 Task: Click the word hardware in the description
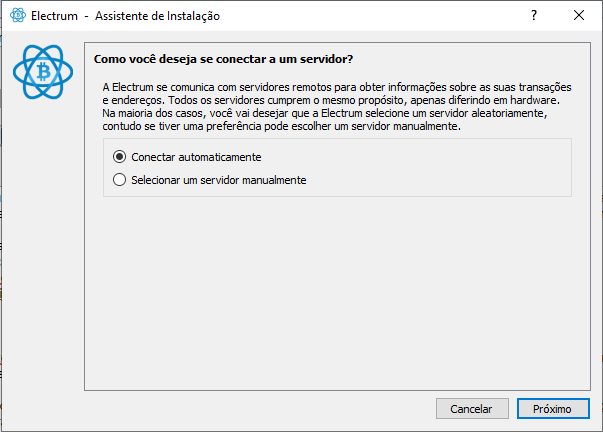[533, 100]
